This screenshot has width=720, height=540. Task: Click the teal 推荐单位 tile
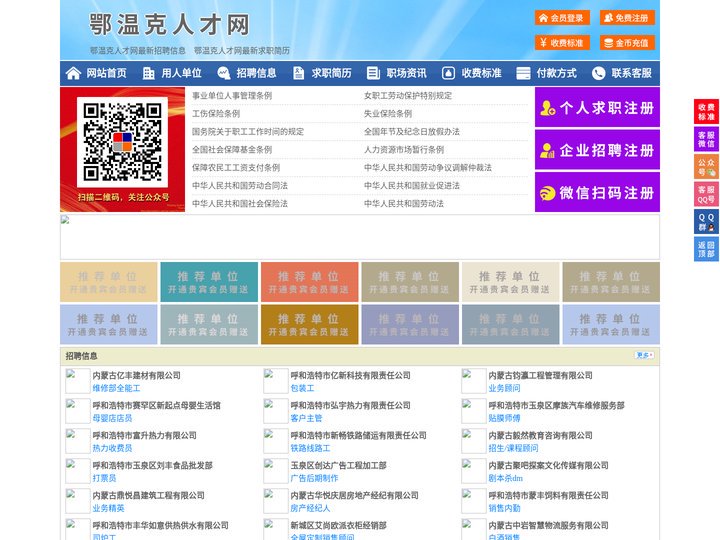pos(209,282)
